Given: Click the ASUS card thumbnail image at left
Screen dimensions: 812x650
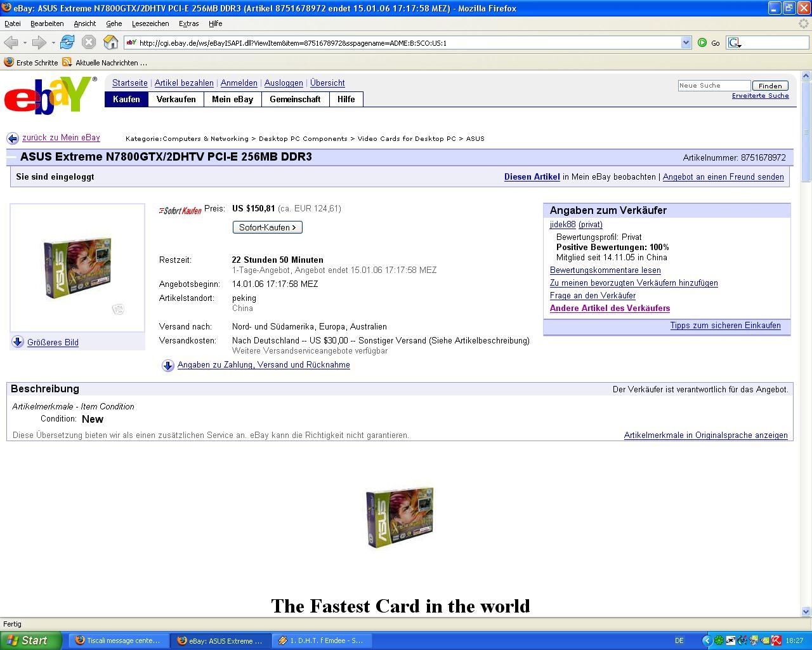Looking at the screenshot, I should coord(77,267).
